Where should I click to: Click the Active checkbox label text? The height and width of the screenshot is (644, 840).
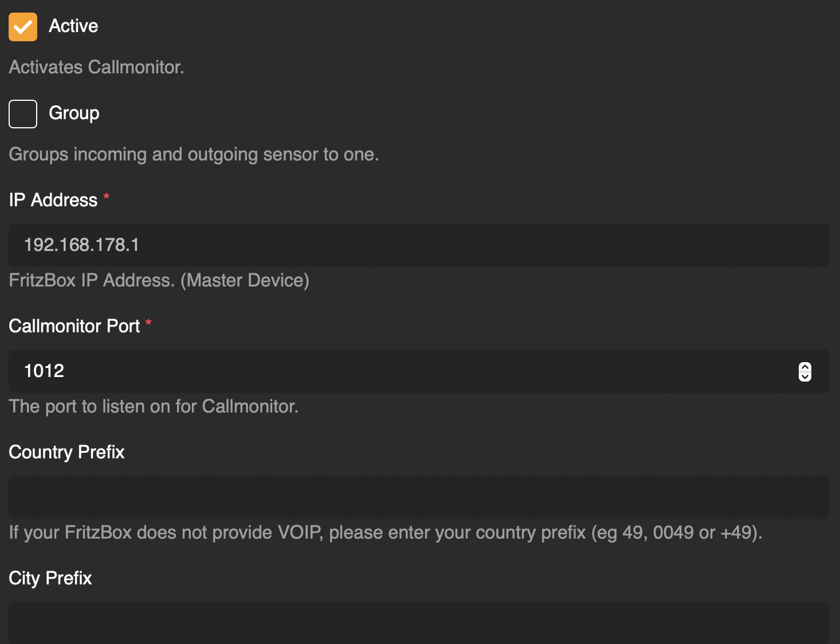pyautogui.click(x=73, y=26)
